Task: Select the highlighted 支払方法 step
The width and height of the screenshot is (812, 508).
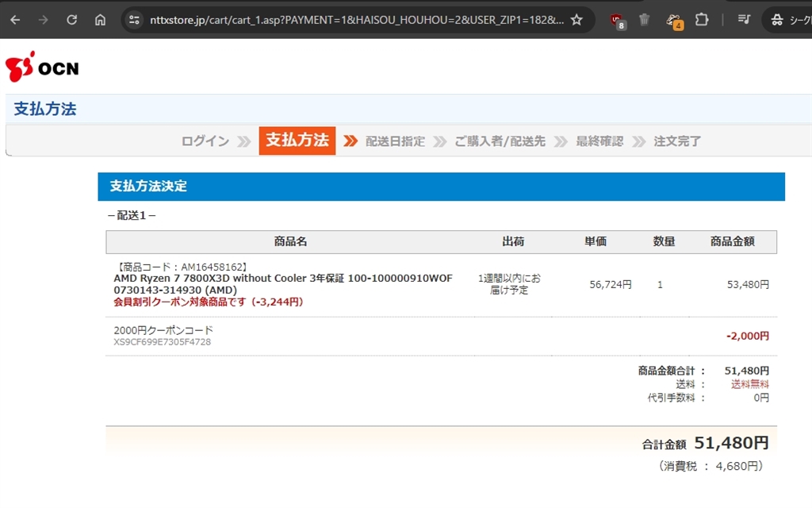Action: point(297,140)
